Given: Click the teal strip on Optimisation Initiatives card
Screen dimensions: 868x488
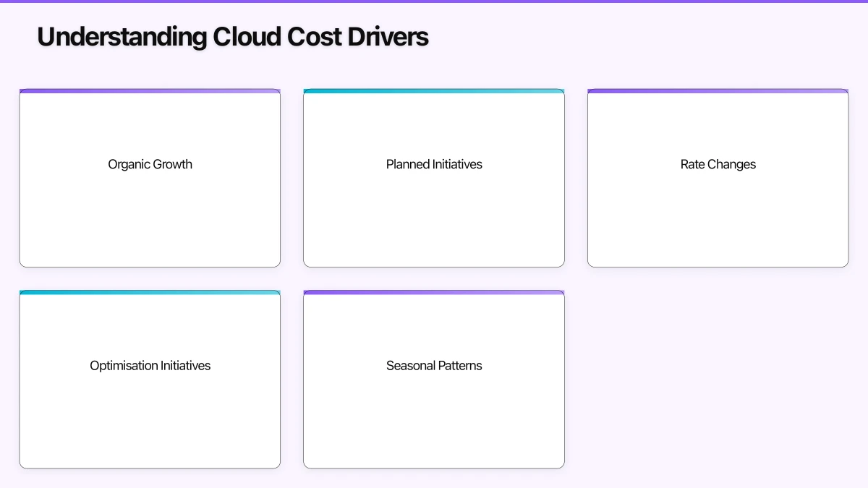Looking at the screenshot, I should [150, 293].
